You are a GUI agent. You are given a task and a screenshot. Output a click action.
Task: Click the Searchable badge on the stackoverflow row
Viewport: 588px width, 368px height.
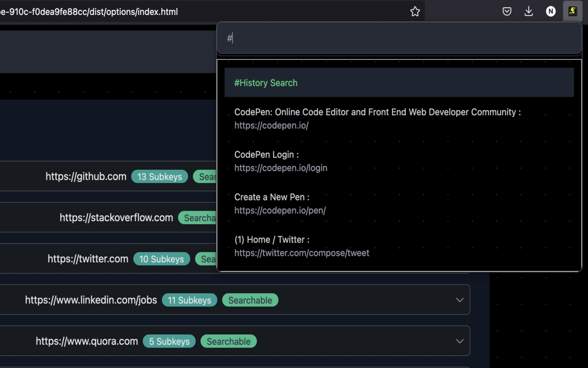[198, 218]
